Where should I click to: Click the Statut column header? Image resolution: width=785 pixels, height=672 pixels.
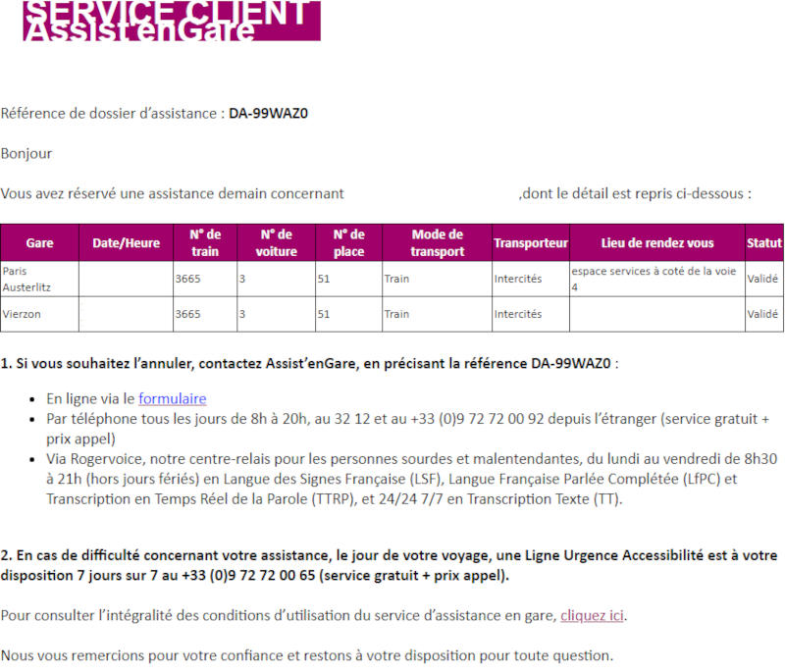click(764, 243)
